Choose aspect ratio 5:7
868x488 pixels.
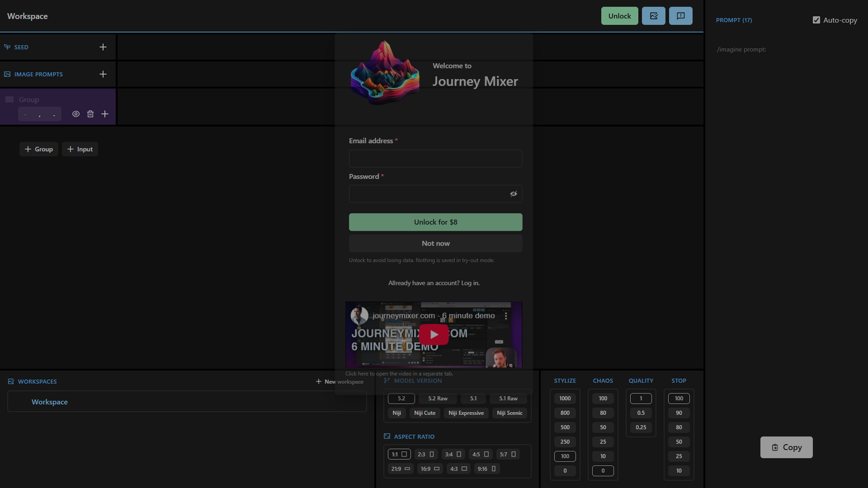508,454
